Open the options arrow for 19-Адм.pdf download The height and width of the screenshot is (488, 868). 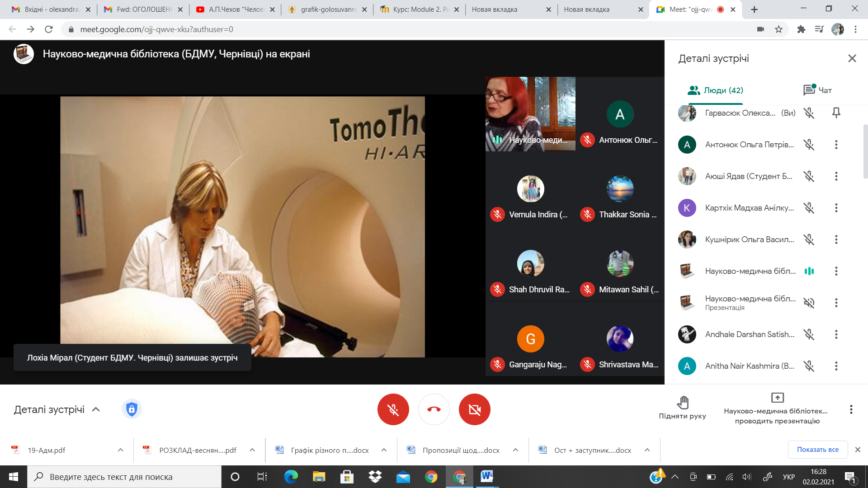click(x=120, y=450)
